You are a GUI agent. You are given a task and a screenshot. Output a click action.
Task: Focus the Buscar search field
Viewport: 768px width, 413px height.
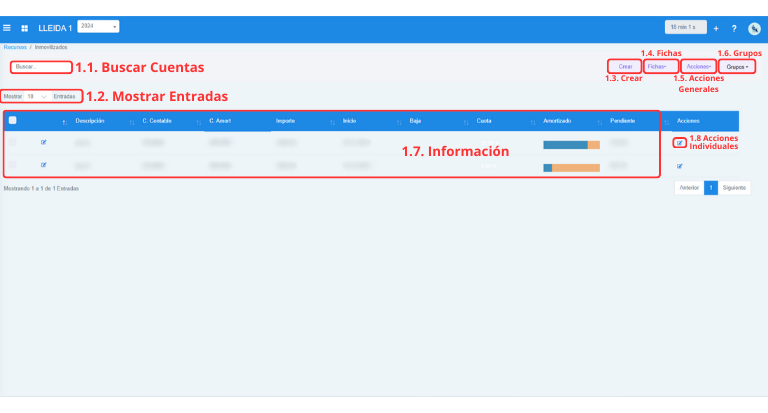coord(41,67)
